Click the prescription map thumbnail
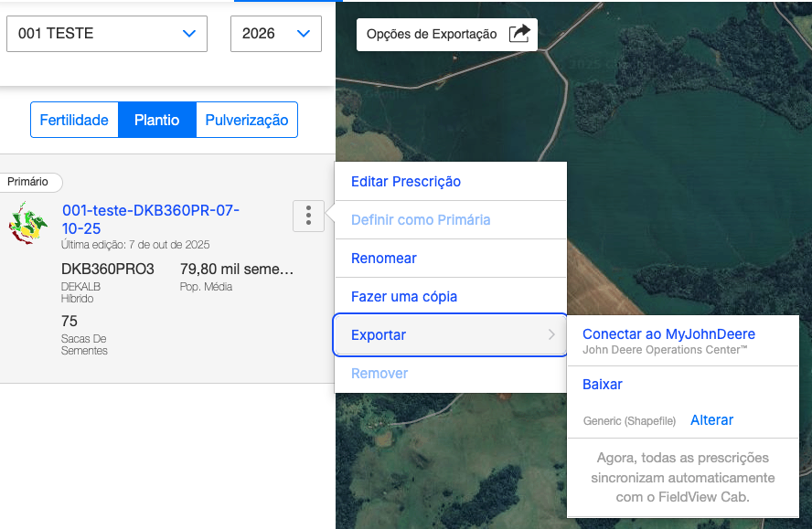The height and width of the screenshot is (529, 812). [28, 222]
